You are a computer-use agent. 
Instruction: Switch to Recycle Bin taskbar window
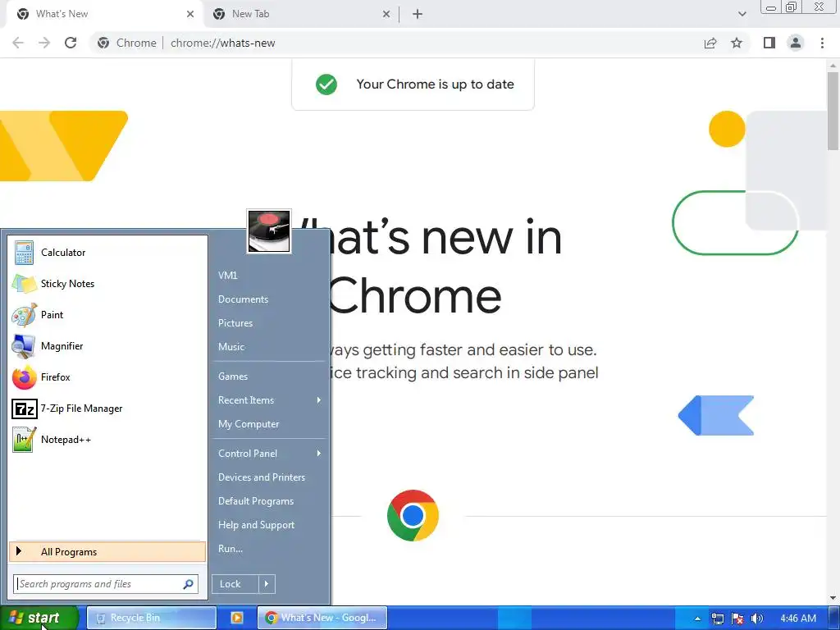pyautogui.click(x=152, y=618)
